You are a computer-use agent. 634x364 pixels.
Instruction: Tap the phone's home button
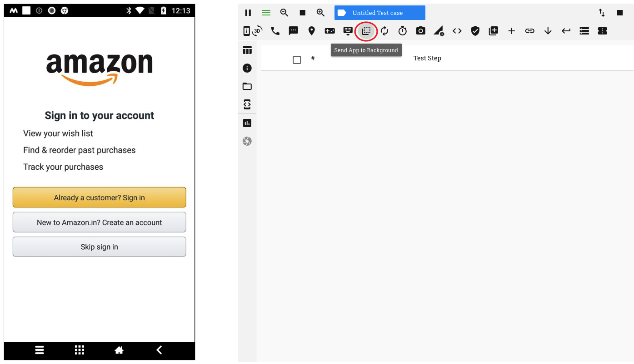(x=119, y=350)
